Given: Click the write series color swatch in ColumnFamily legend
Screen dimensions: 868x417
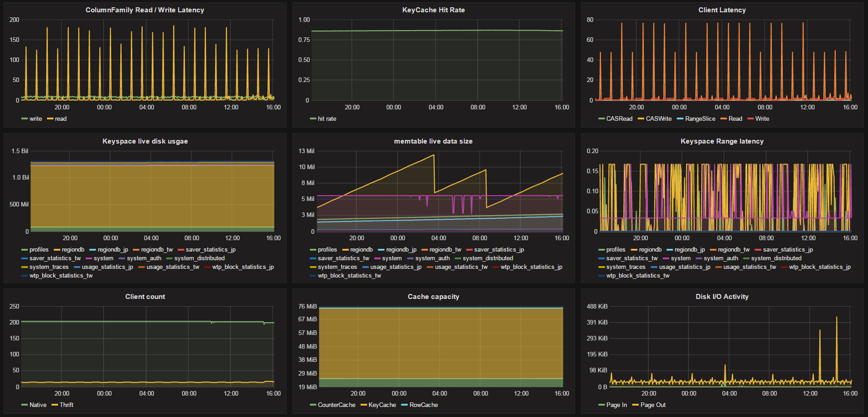Looking at the screenshot, I should [x=25, y=119].
